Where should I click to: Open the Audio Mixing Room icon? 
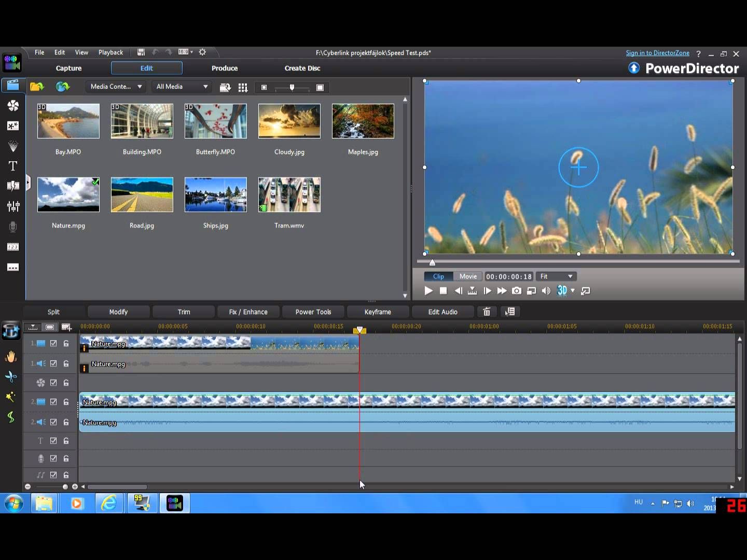click(13, 206)
